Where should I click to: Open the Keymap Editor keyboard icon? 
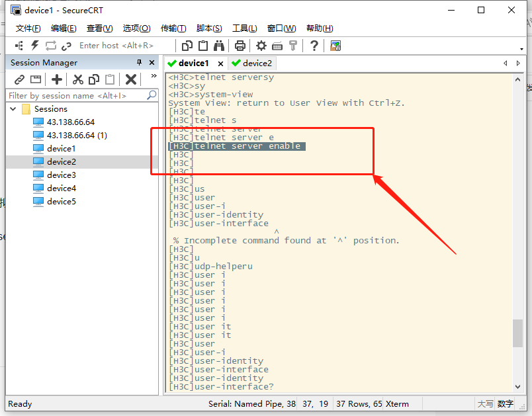[x=277, y=46]
